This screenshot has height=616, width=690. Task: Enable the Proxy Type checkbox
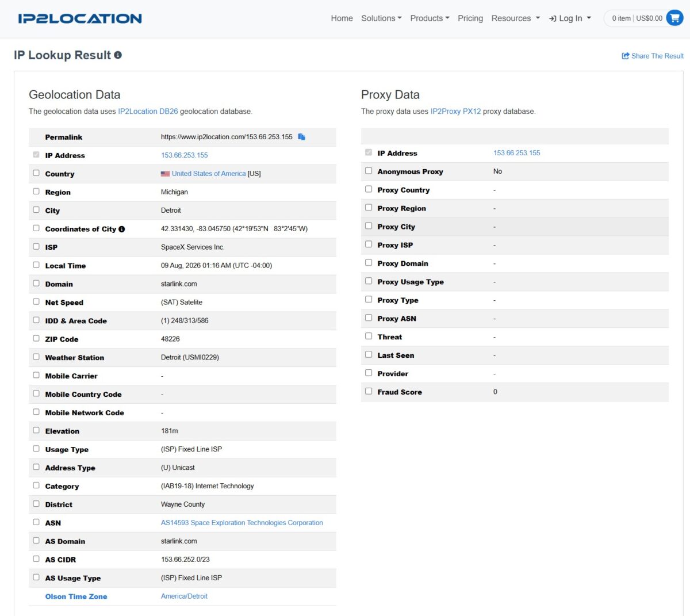[369, 300]
